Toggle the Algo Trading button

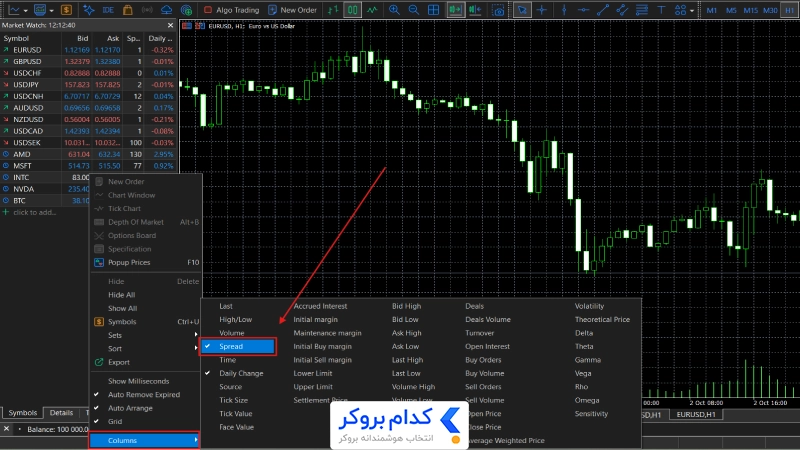click(231, 10)
